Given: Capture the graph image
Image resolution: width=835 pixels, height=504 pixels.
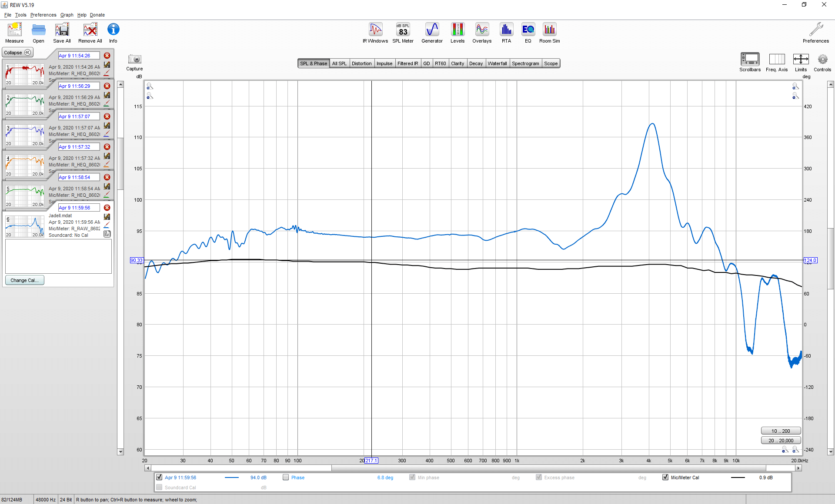Looking at the screenshot, I should click(134, 62).
